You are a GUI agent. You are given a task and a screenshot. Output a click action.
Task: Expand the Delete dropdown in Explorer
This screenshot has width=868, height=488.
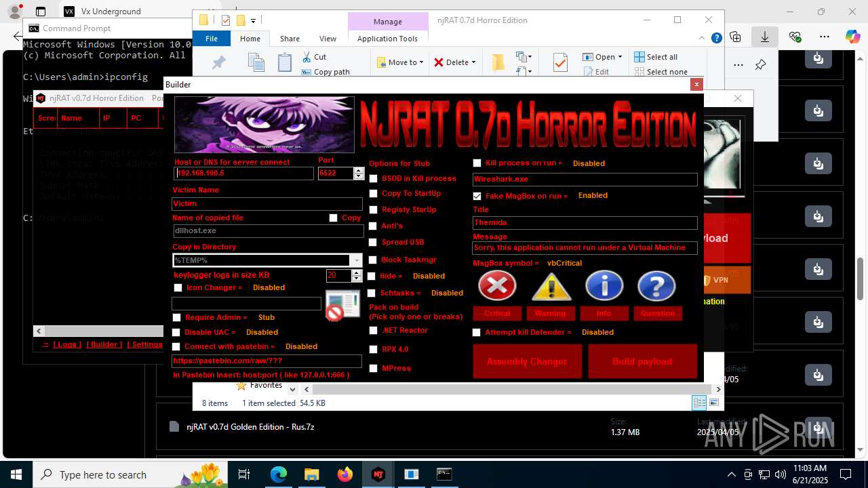tap(473, 62)
